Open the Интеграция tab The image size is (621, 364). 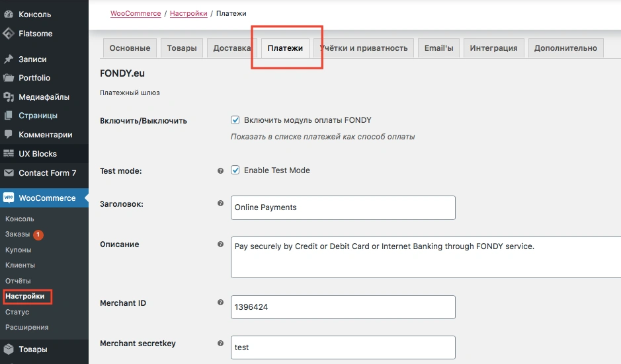(x=494, y=48)
